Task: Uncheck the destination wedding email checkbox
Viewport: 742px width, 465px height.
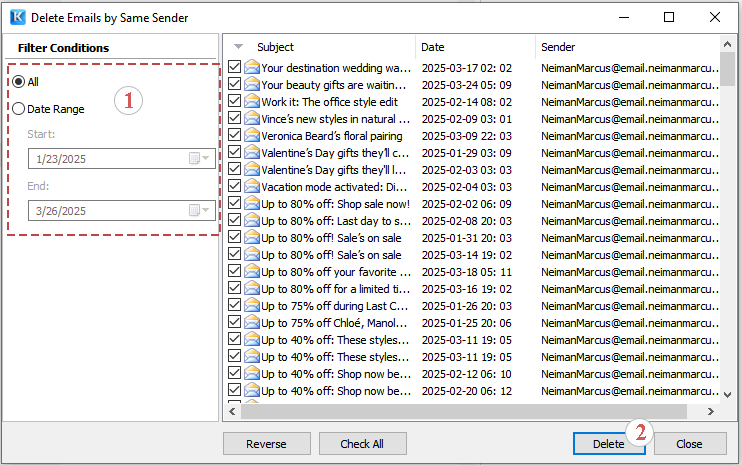Action: (235, 68)
